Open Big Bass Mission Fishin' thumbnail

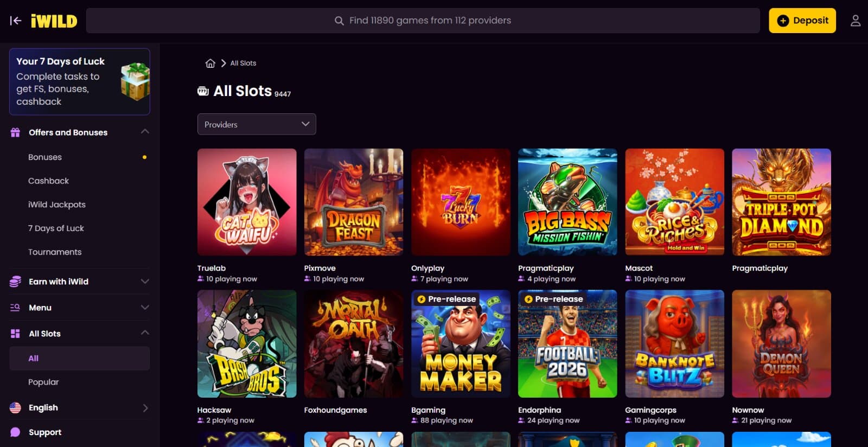(567, 202)
